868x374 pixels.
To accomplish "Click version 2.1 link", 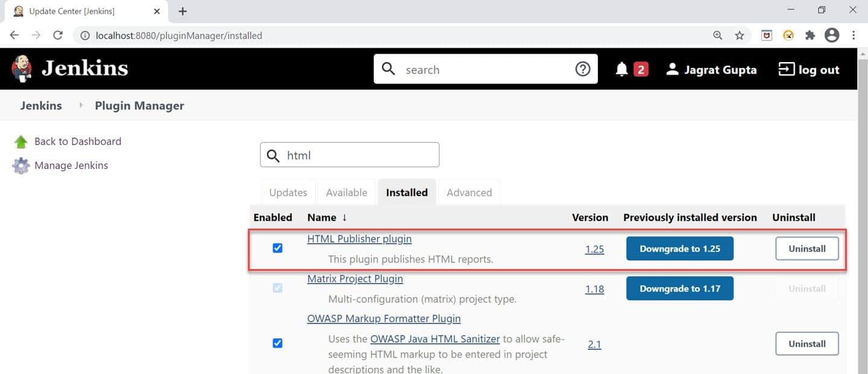I will pos(594,344).
